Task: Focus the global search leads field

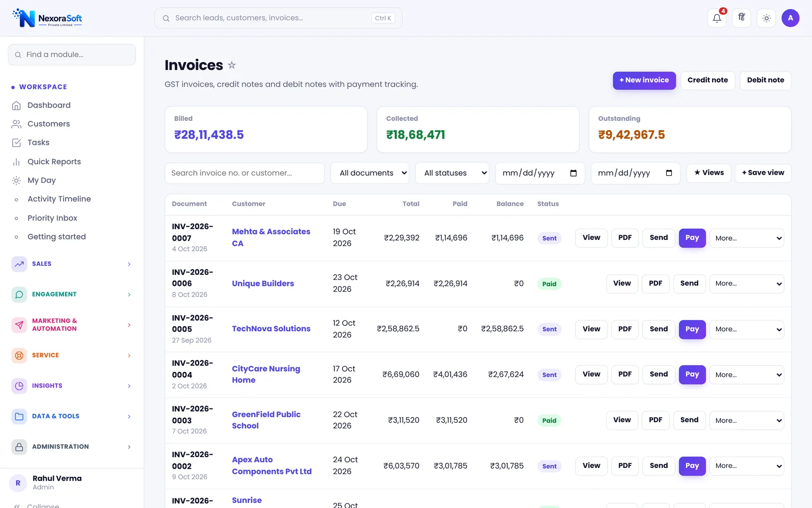Action: 278,18
